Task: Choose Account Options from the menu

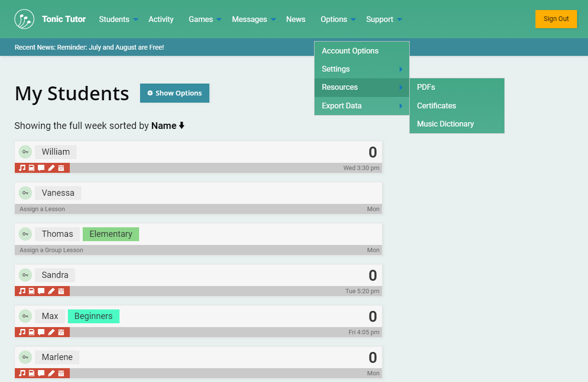Action: point(350,51)
